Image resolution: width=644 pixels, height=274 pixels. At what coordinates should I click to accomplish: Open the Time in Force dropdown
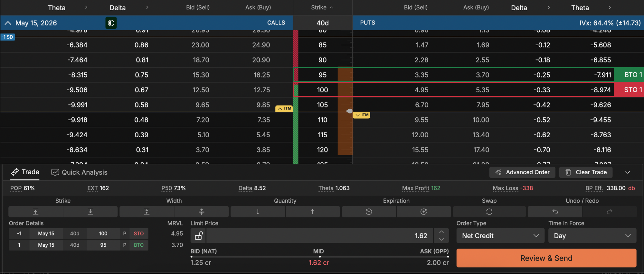(x=592, y=236)
